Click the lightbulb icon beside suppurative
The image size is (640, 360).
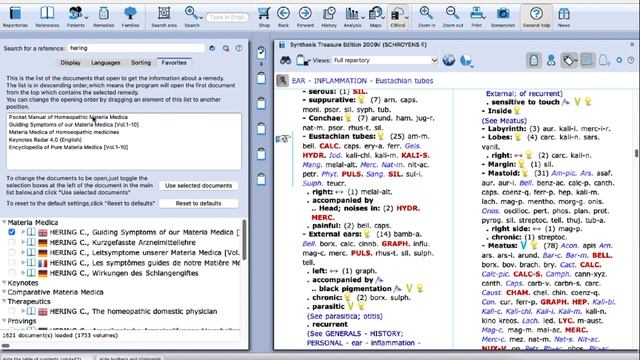(361, 100)
